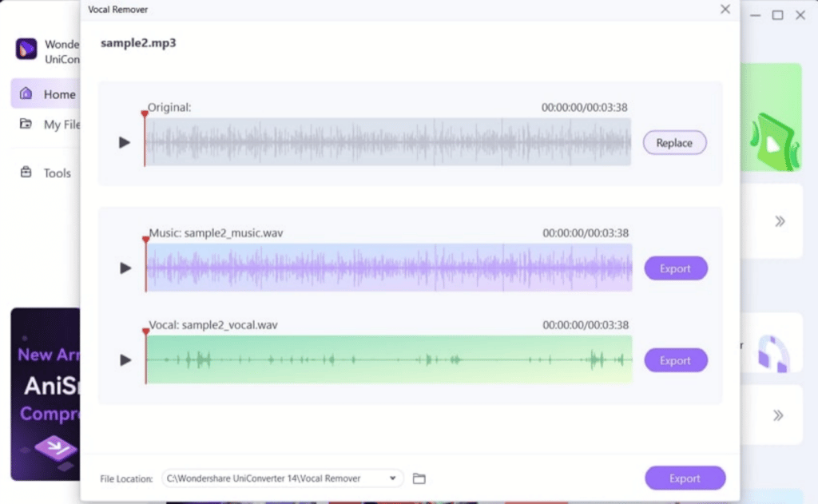Screen dimensions: 818x504
Task: Open the File Location dropdown
Action: point(392,478)
